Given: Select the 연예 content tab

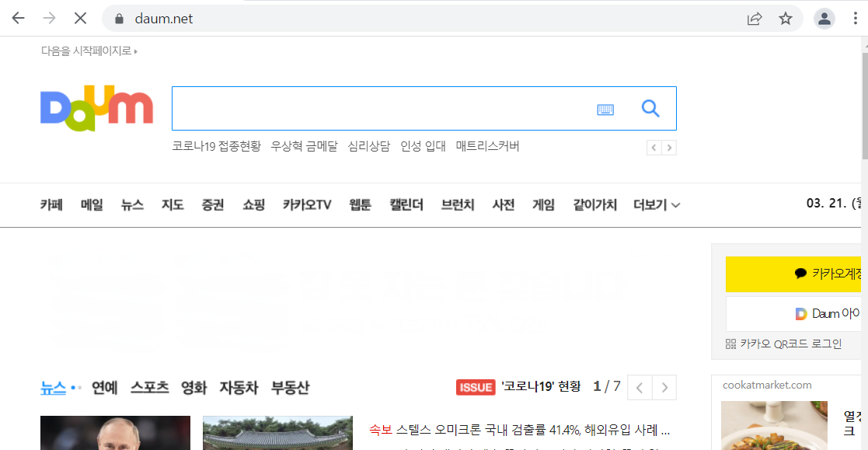Looking at the screenshot, I should point(105,388).
